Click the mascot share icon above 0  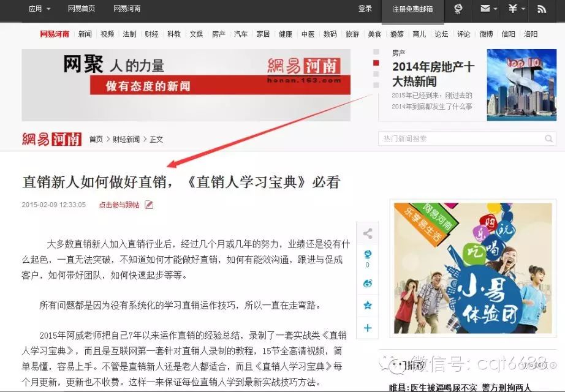(x=368, y=255)
